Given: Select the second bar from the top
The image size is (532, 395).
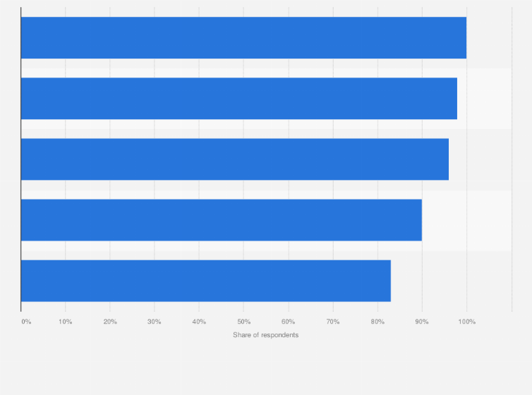Looking at the screenshot, I should [239, 99].
